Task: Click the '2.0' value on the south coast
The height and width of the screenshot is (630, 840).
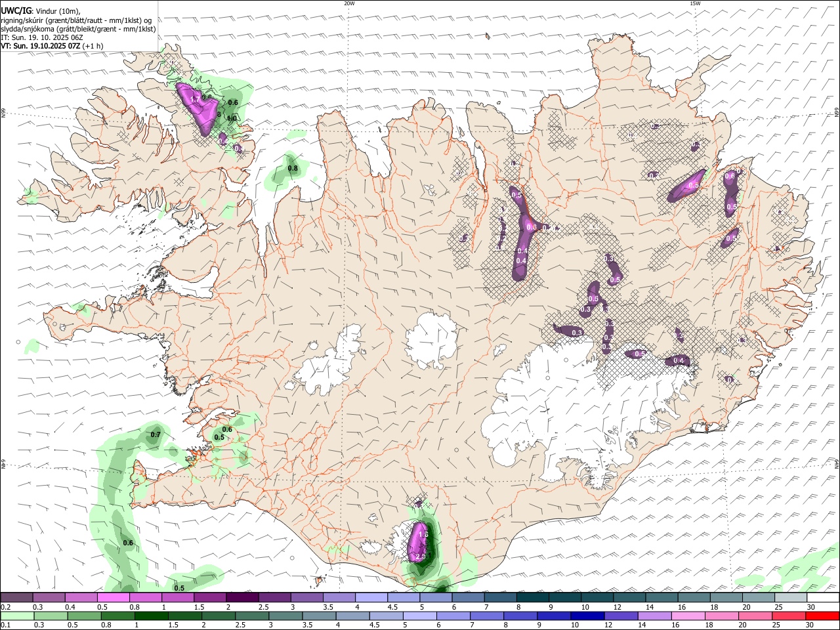Action: (421, 556)
